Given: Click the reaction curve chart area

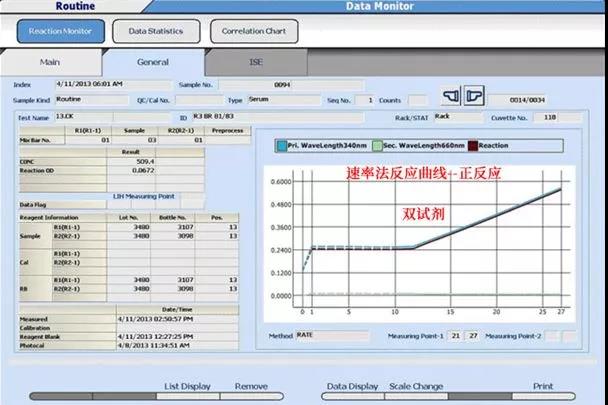Looking at the screenshot, I should (x=420, y=244).
